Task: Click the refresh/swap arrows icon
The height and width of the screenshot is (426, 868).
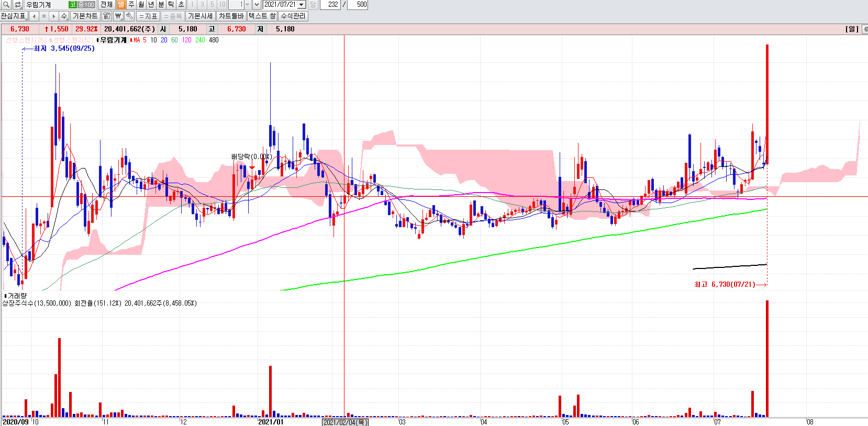Action: click(x=18, y=5)
